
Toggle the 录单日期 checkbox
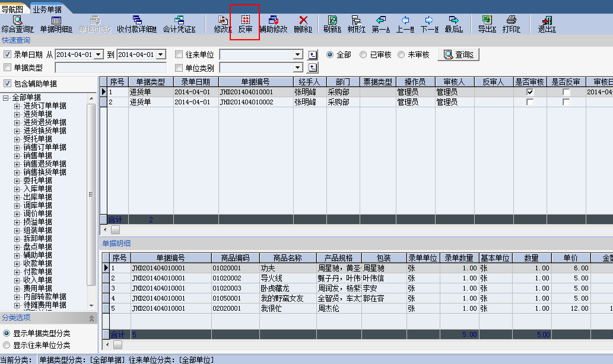point(8,55)
